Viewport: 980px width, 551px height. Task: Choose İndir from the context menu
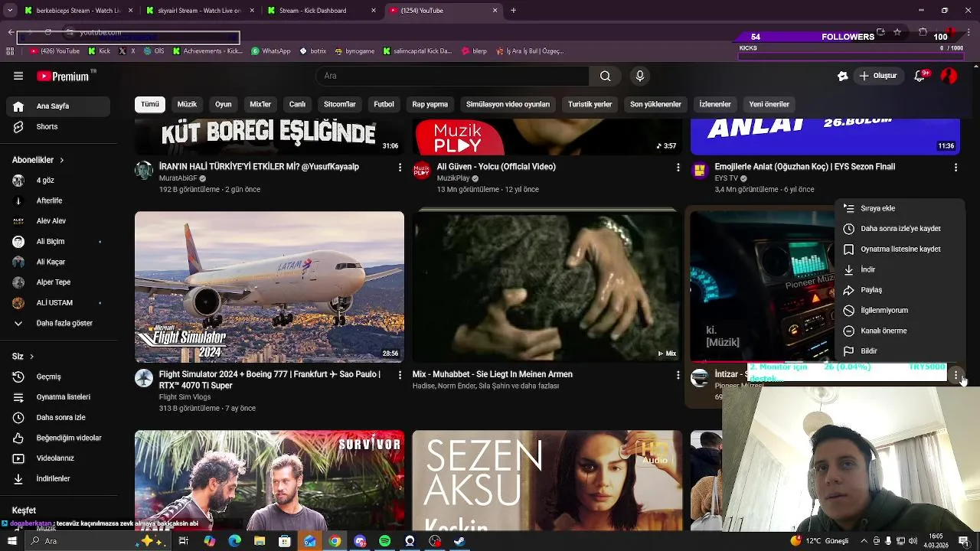click(x=900, y=269)
